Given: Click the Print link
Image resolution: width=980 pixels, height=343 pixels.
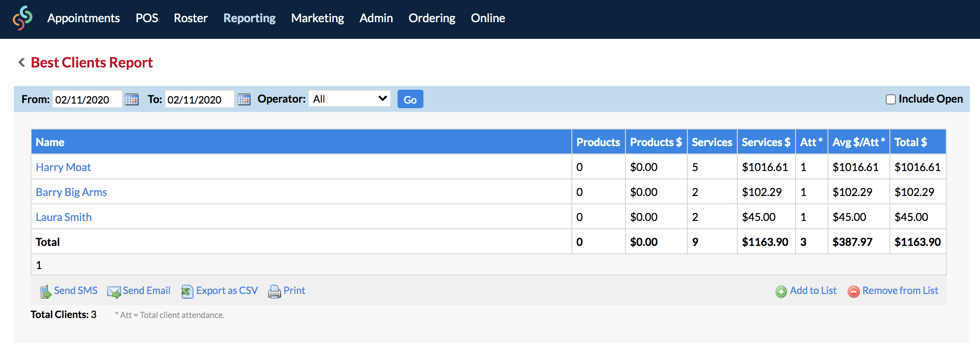Looking at the screenshot, I should click(294, 290).
